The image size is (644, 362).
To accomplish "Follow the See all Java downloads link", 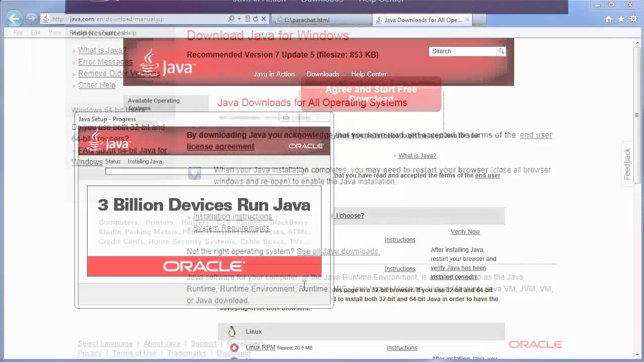I will (338, 251).
